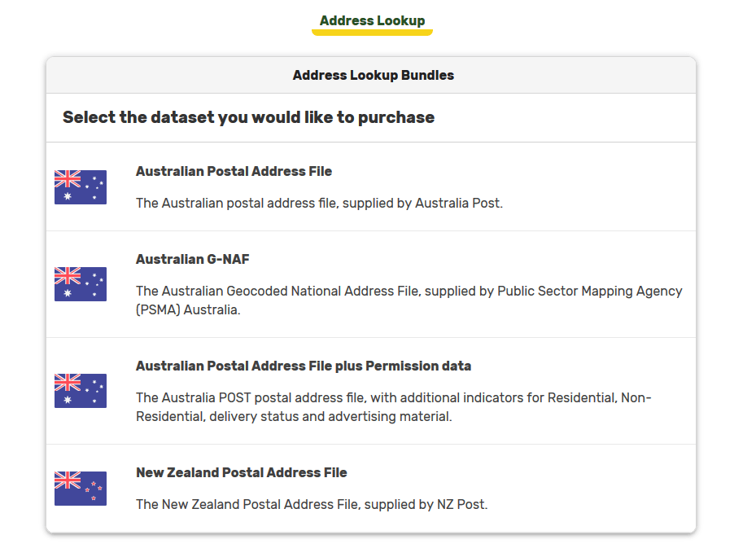Open the Australian G-NAF dataset

(192, 259)
